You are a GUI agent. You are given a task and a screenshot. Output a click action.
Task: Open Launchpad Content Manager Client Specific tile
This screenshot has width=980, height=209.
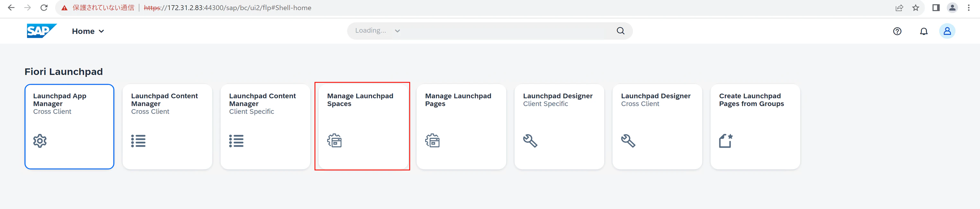265,126
